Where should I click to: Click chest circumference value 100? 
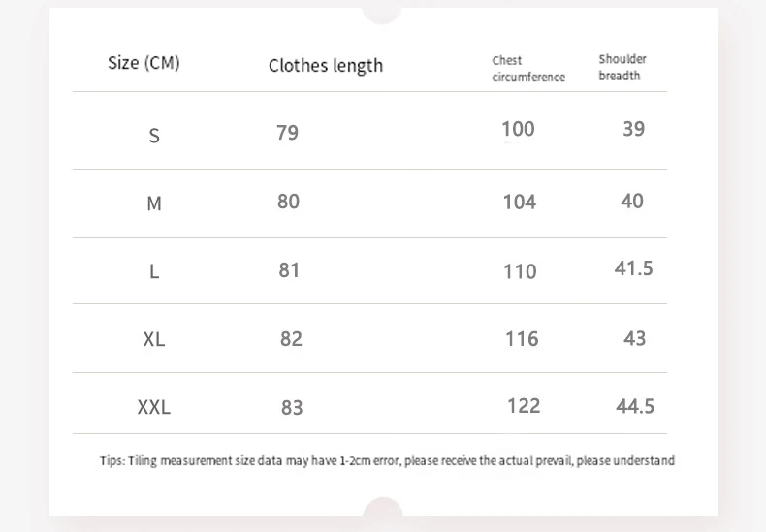pos(518,129)
